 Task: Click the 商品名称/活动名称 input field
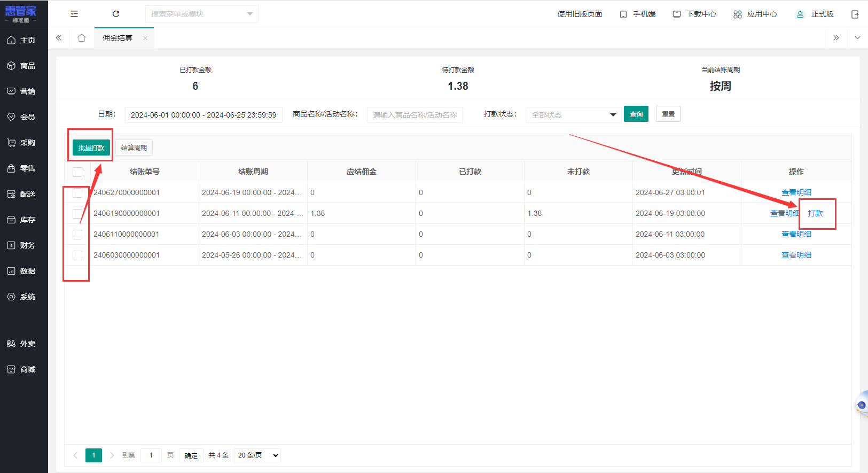coord(415,115)
